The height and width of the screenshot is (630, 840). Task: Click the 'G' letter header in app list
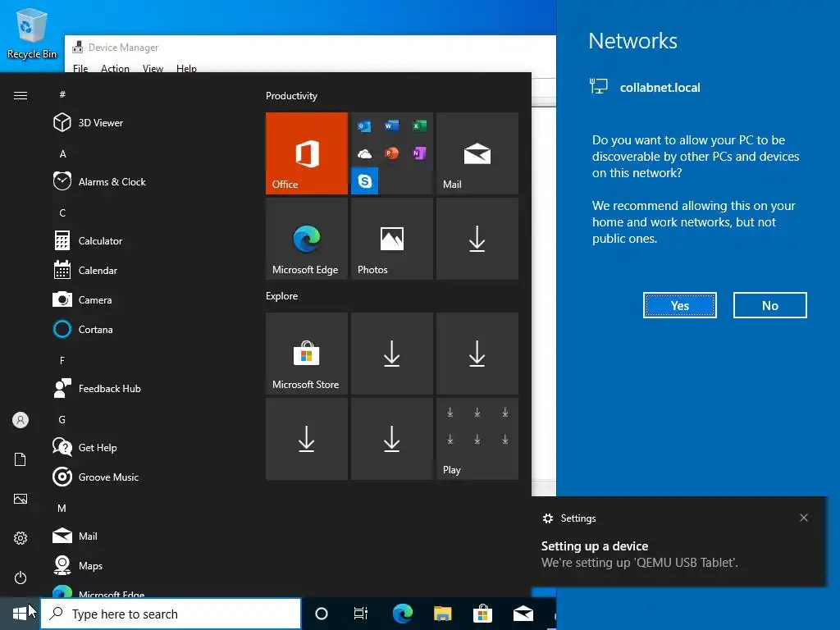pyautogui.click(x=62, y=419)
